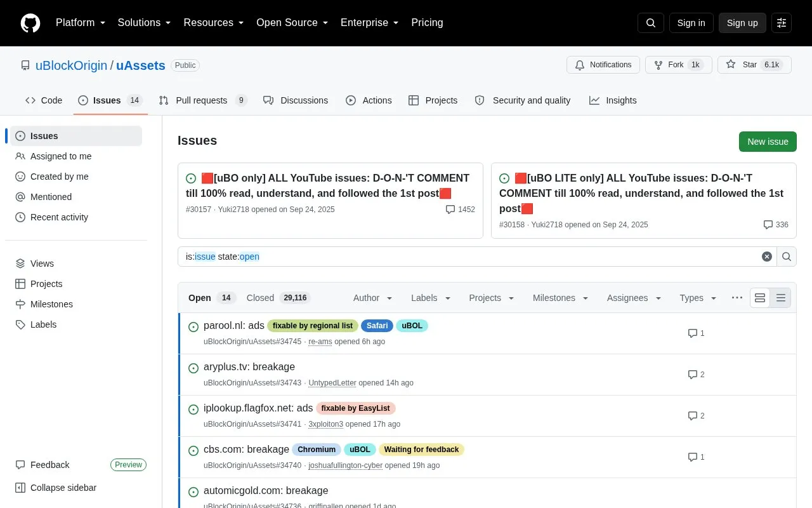Viewport: 812px width, 508px height.
Task: Open the uBlockOrigin owner link
Action: (x=71, y=65)
